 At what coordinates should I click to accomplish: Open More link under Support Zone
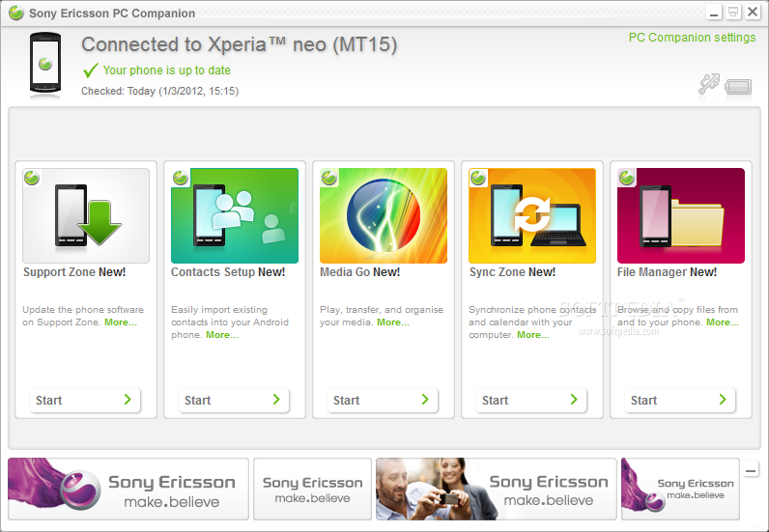[121, 322]
